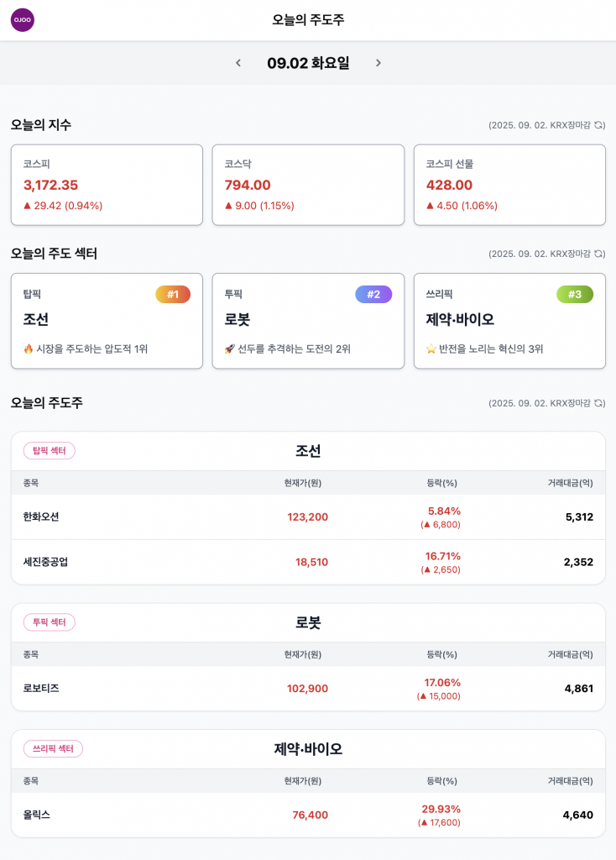Go to next day with right chevron
Screen dimensions: 616x860
coord(378,63)
